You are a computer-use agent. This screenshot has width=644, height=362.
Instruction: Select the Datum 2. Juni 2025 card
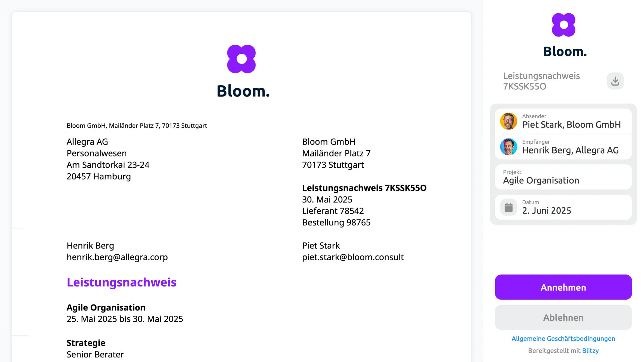(563, 207)
